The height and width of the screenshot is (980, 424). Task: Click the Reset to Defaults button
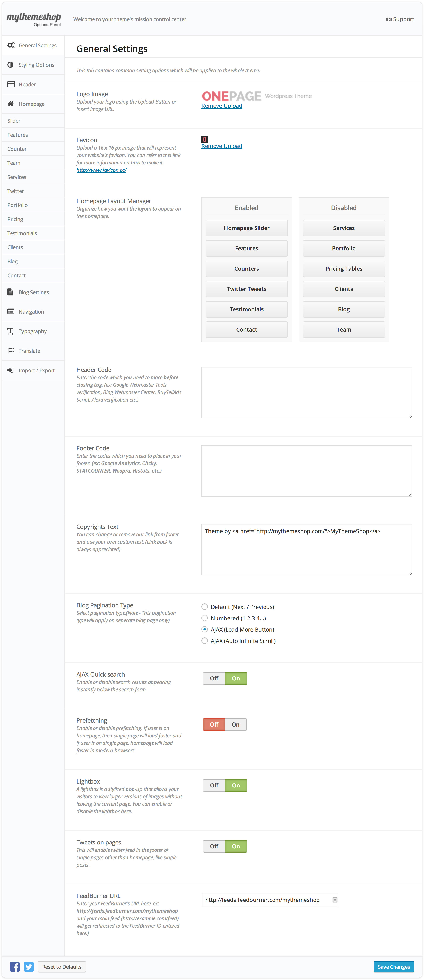[x=62, y=967]
